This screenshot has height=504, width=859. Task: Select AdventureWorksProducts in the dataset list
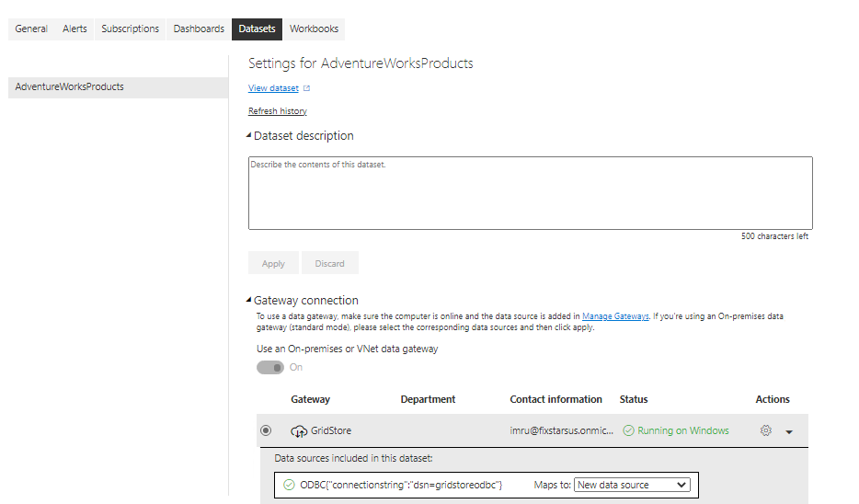pyautogui.click(x=70, y=87)
